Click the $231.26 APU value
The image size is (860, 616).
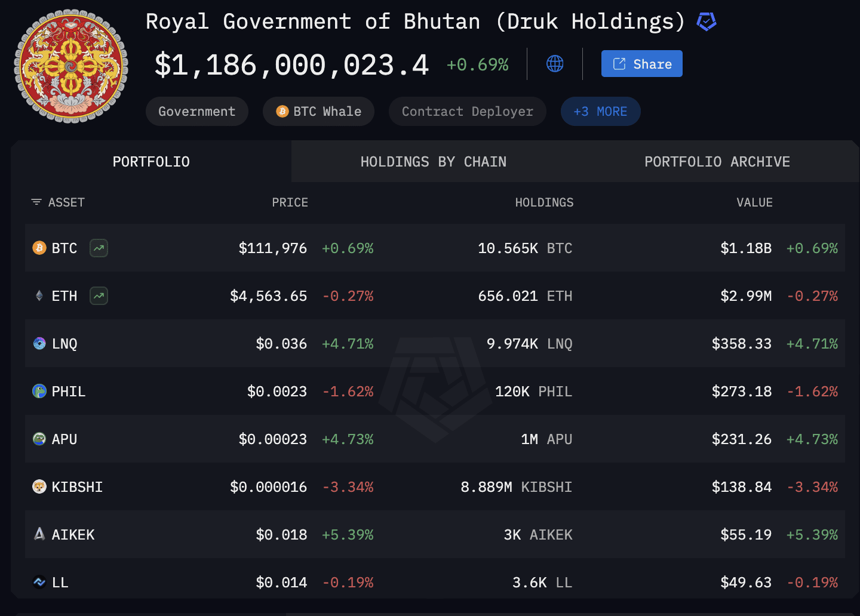(x=742, y=439)
